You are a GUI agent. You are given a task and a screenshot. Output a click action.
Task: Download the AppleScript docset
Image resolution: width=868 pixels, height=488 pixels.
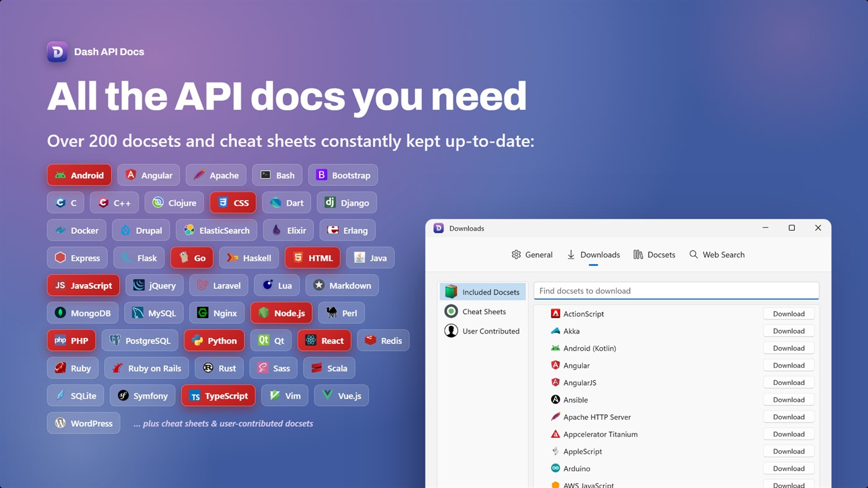coord(789,451)
